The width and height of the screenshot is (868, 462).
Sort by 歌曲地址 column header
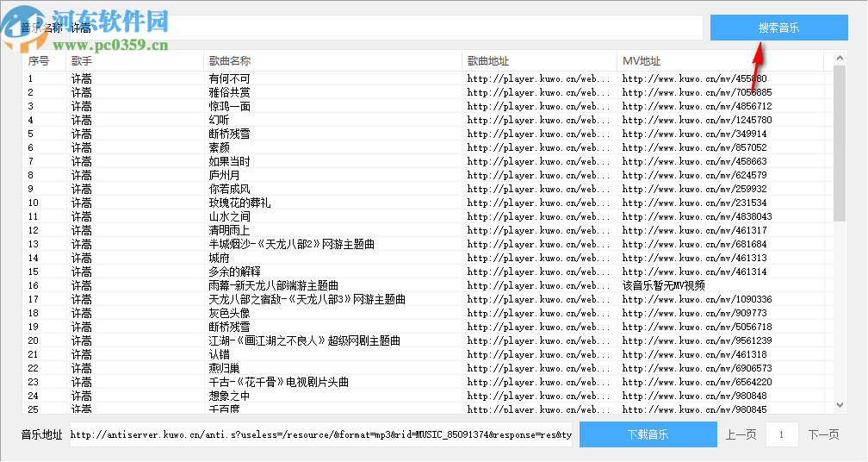(540, 61)
